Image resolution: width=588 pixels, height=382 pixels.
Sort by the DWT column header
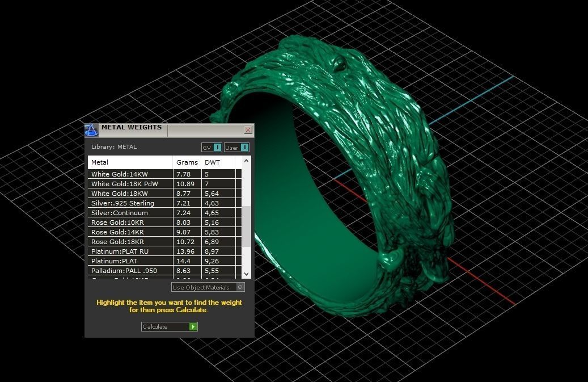point(218,162)
